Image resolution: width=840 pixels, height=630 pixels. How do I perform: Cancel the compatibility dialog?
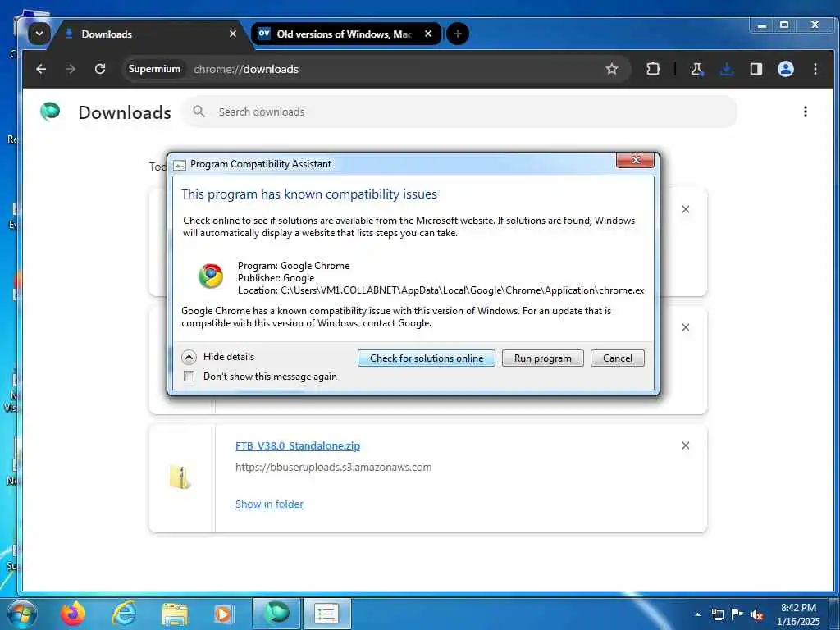pyautogui.click(x=617, y=358)
